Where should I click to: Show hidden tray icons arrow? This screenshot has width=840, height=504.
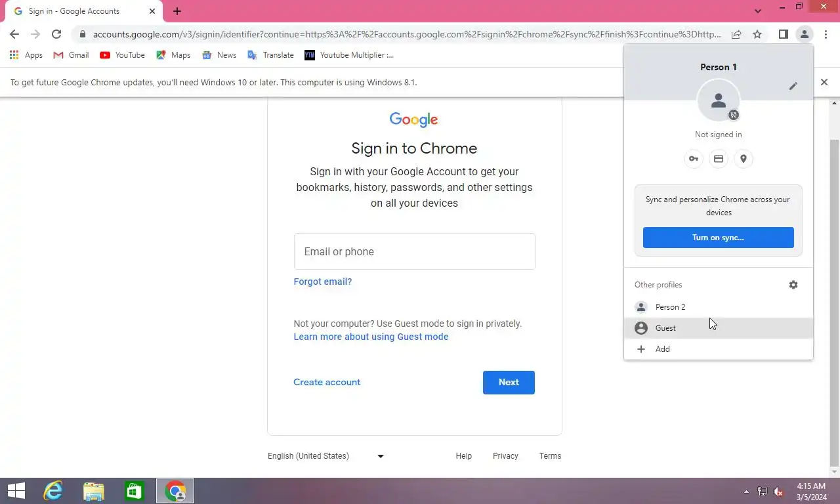tap(746, 492)
